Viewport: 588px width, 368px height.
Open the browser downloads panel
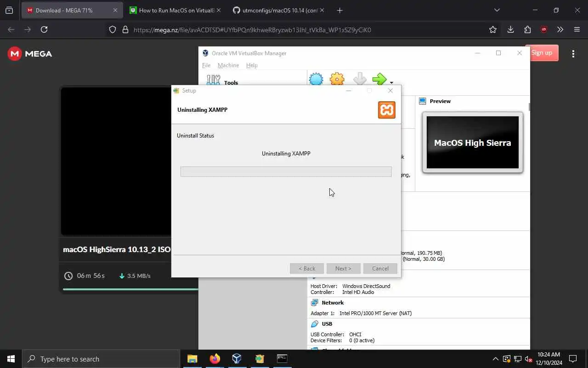click(x=510, y=29)
